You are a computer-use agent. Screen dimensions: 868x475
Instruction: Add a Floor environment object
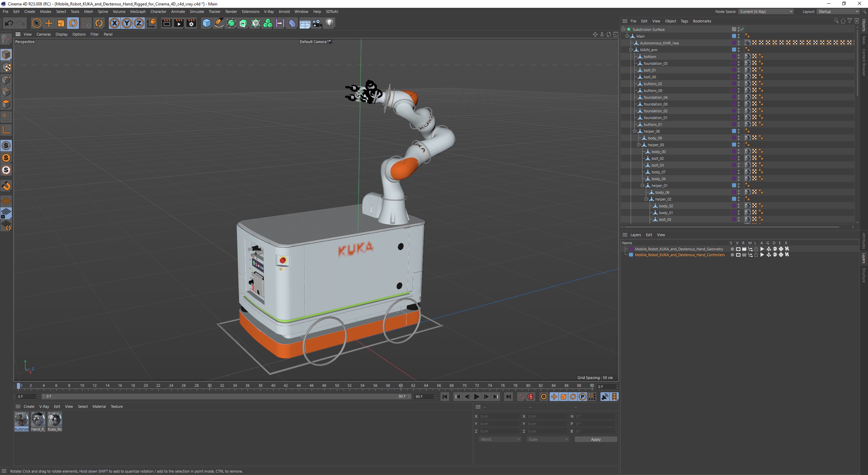(305, 23)
